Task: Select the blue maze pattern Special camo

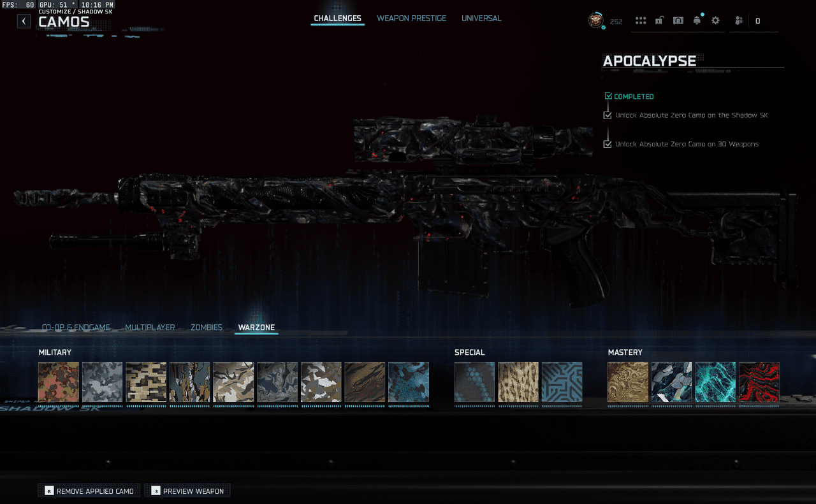Action: 562,382
